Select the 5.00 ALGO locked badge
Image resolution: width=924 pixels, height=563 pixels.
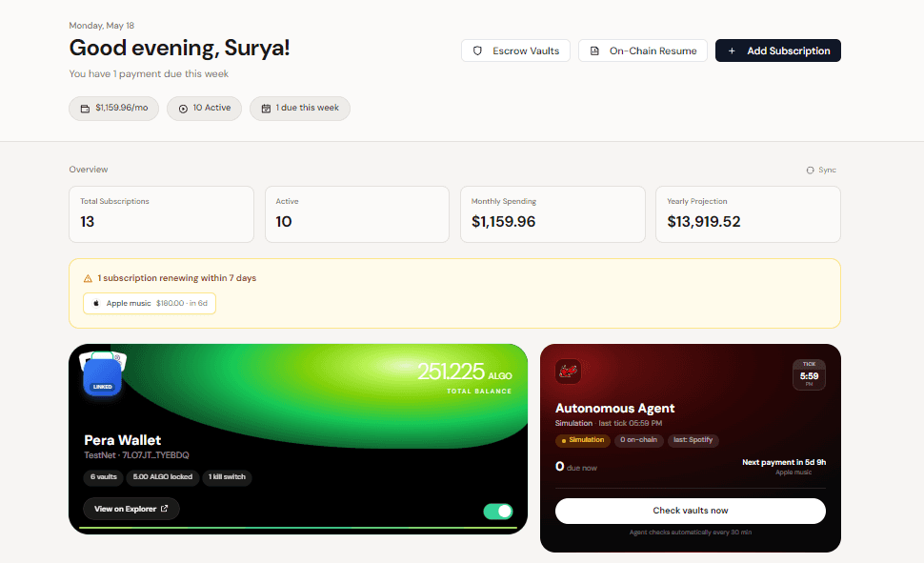[163, 477]
